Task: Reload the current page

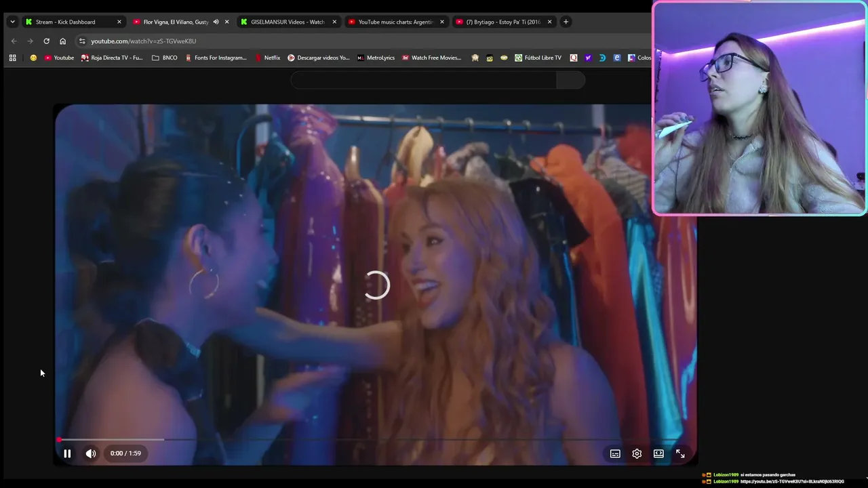Action: 46,41
